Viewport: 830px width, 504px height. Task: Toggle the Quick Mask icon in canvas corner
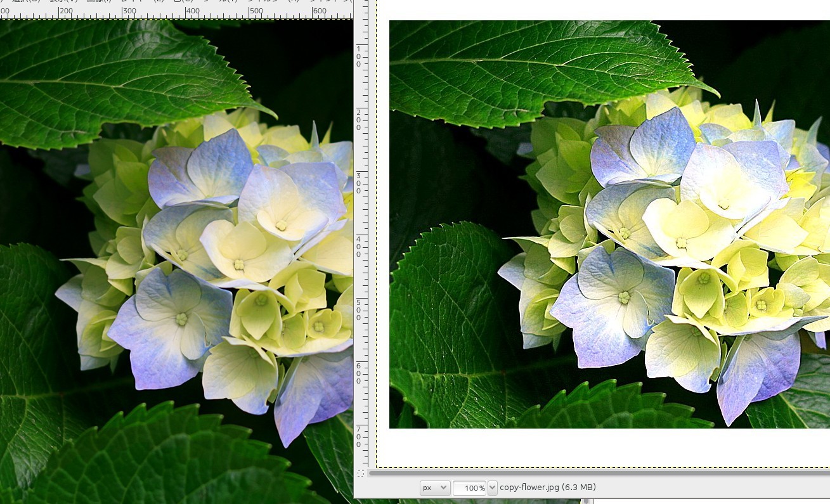[361, 472]
